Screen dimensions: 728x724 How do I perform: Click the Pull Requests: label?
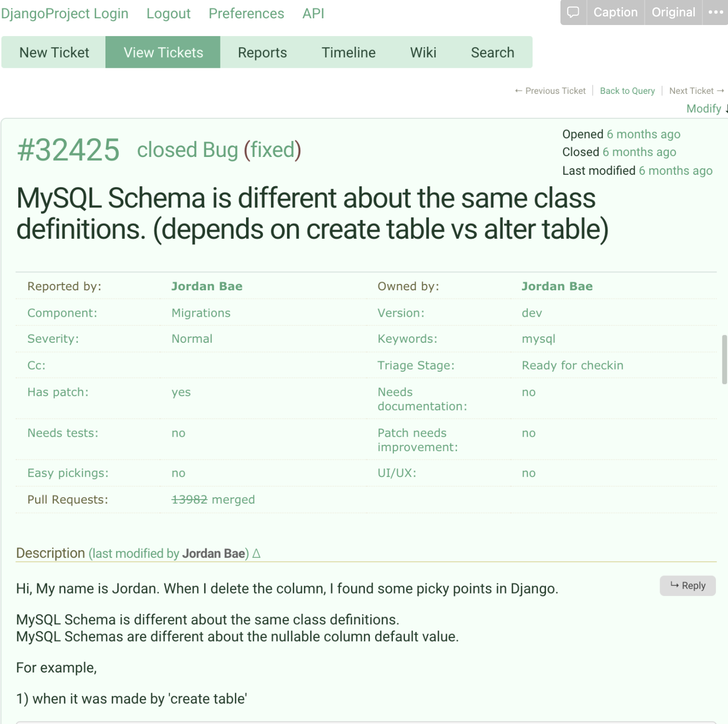click(x=68, y=500)
